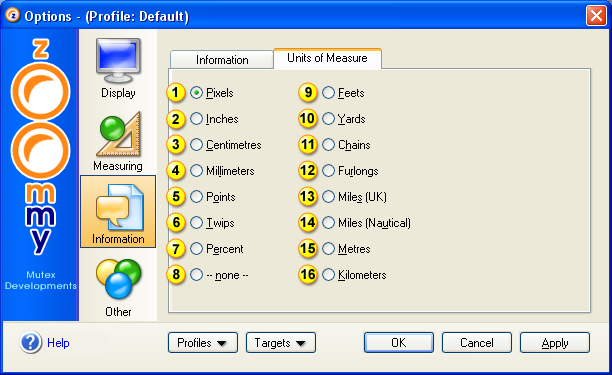Expand the Targets dropdown menu
Viewport: 612px width, 375px height.
click(x=281, y=343)
